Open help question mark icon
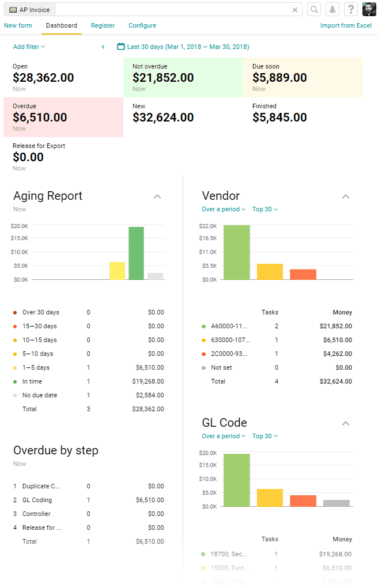 click(x=350, y=9)
